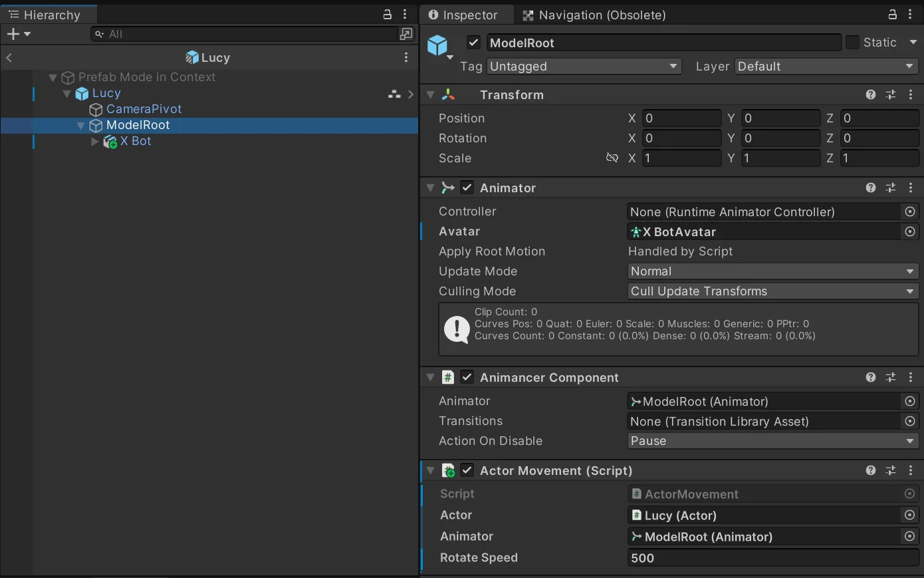Viewport: 924px width, 578px height.
Task: Open Animancer Component three-dot options menu
Action: pyautogui.click(x=911, y=378)
